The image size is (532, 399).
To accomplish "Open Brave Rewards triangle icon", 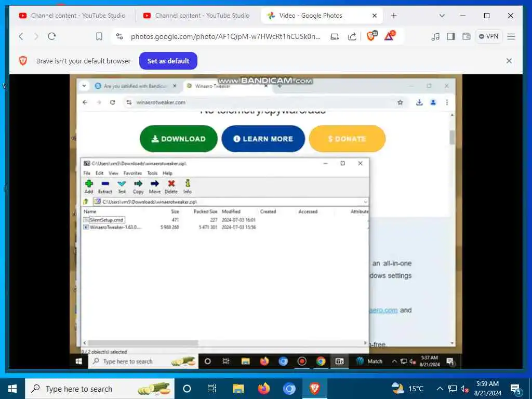I will 390,36.
